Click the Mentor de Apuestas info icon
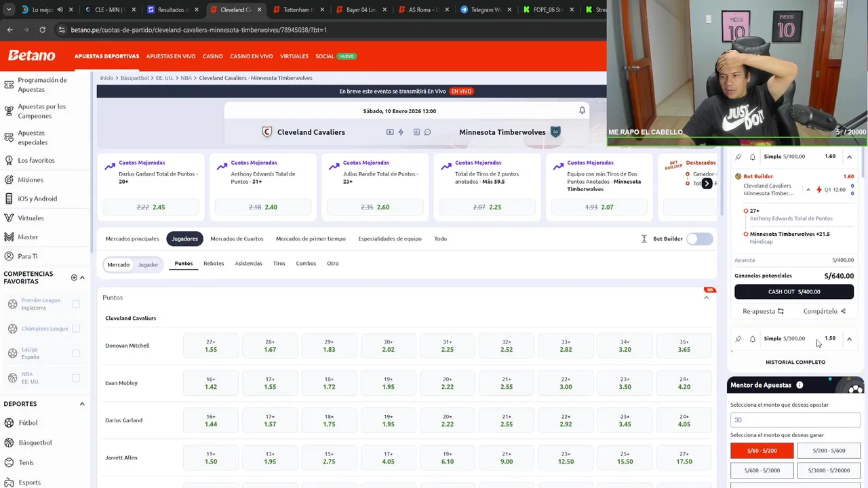The height and width of the screenshot is (488, 868). tap(800, 385)
